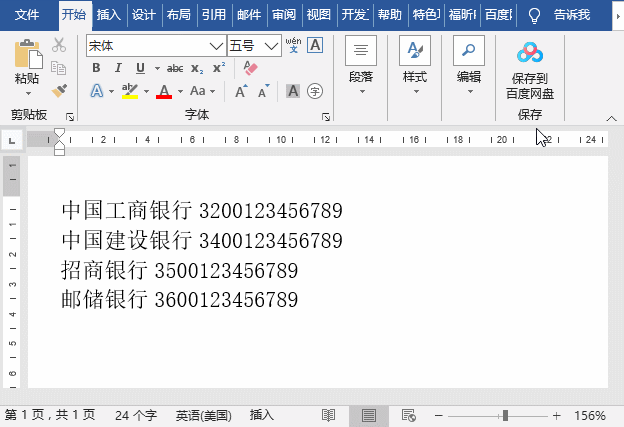Expand underline style options arrow
This screenshot has width=624, height=427.
(x=157, y=68)
